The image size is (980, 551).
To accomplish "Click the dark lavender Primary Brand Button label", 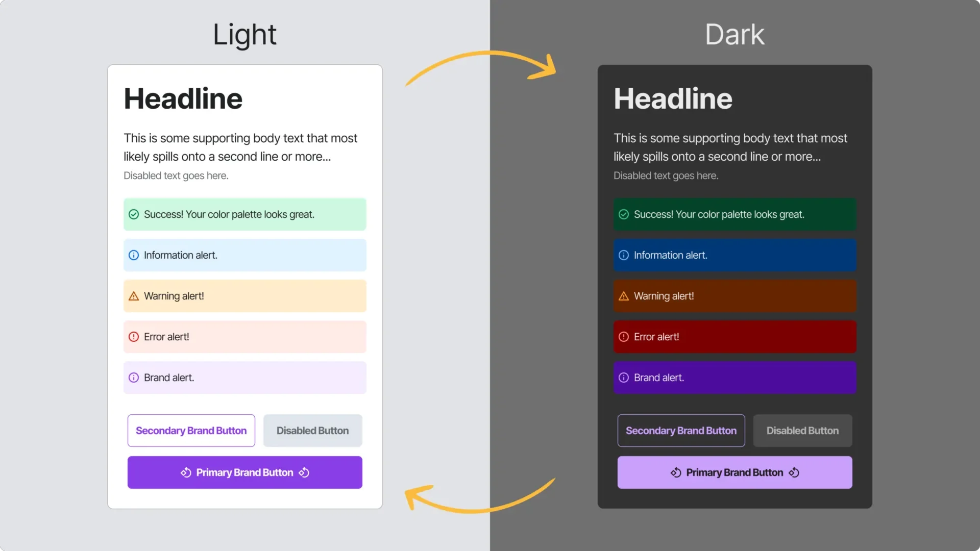I will click(734, 472).
